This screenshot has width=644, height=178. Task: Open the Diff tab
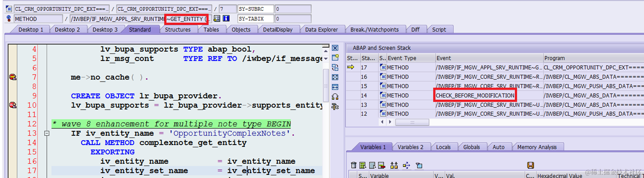click(x=415, y=30)
